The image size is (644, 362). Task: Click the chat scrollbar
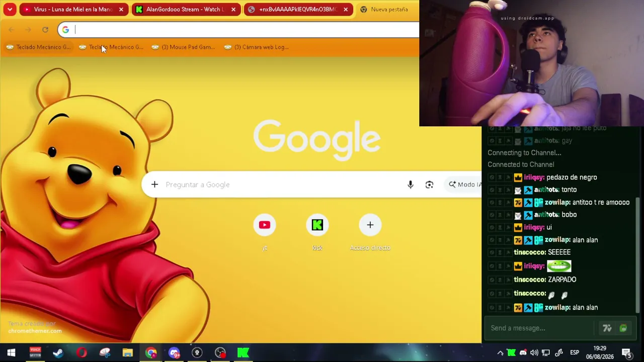pos(638,255)
